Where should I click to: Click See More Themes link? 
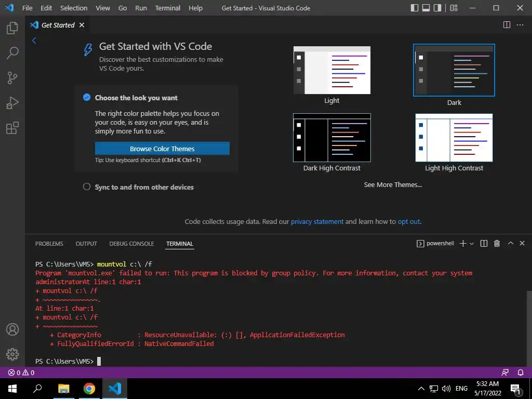coord(393,184)
